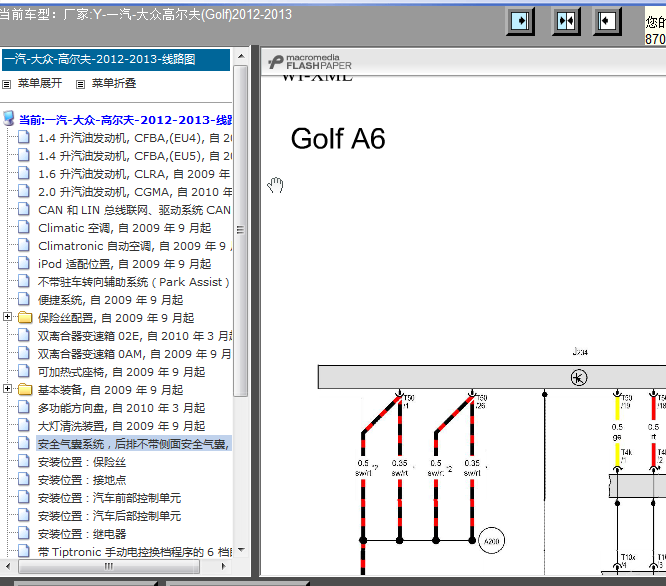
Task: Open 2.0 升汽油发动机 CGMA diagram
Action: 135,192
